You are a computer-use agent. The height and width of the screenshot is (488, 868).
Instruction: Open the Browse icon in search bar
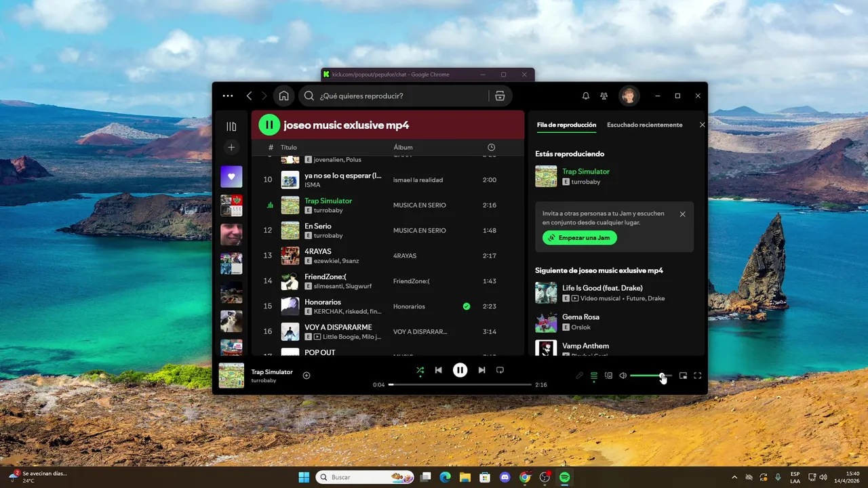[500, 96]
